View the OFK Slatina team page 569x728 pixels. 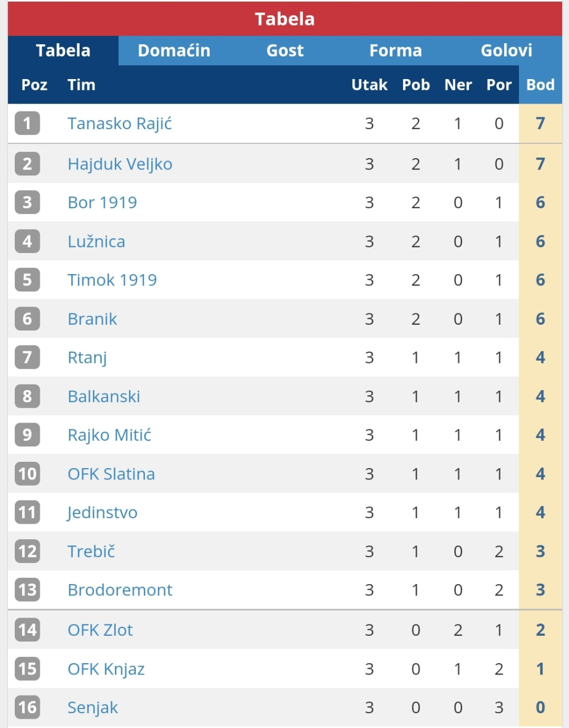click(111, 474)
